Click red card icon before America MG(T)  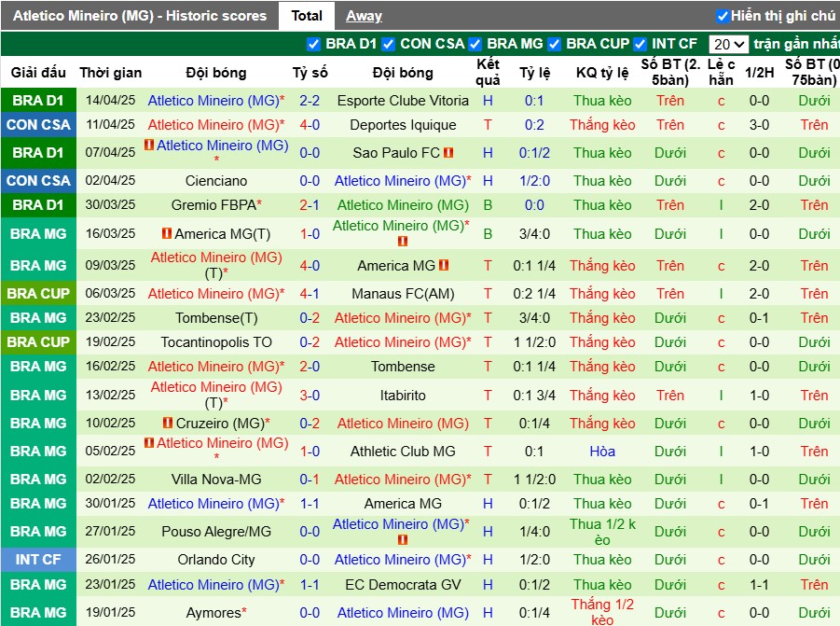click(x=167, y=233)
